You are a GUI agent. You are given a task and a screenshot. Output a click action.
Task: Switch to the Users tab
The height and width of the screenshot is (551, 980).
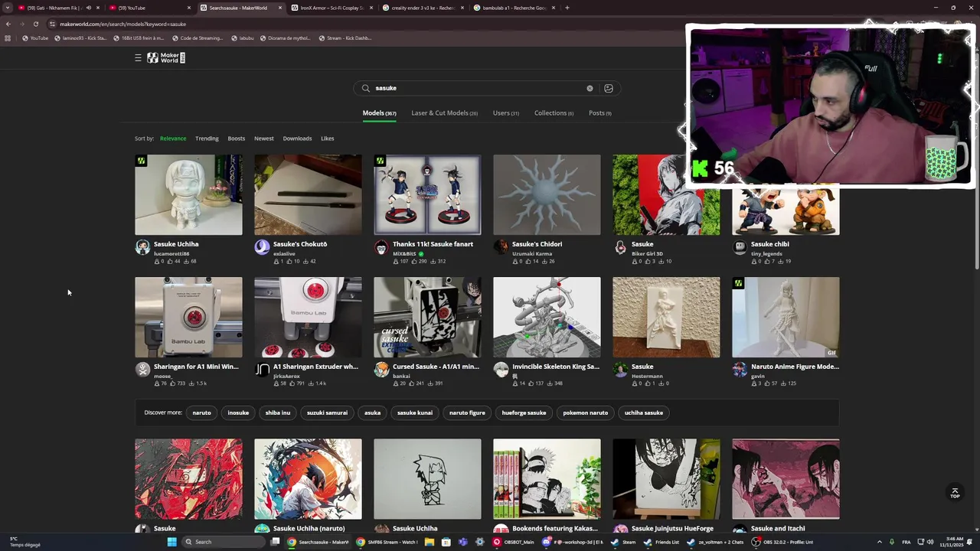(506, 113)
